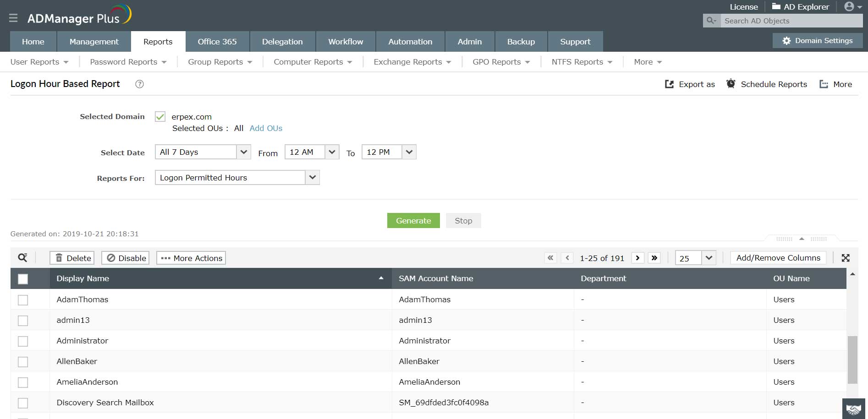Click the AD object search magnifier icon
Screen dimensions: 868x419
click(711, 21)
